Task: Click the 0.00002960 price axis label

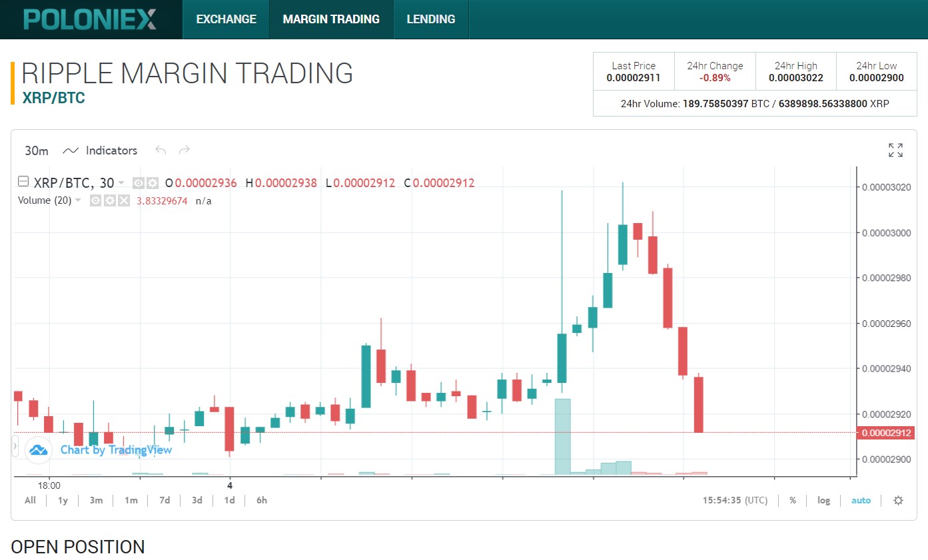Action: (x=886, y=324)
